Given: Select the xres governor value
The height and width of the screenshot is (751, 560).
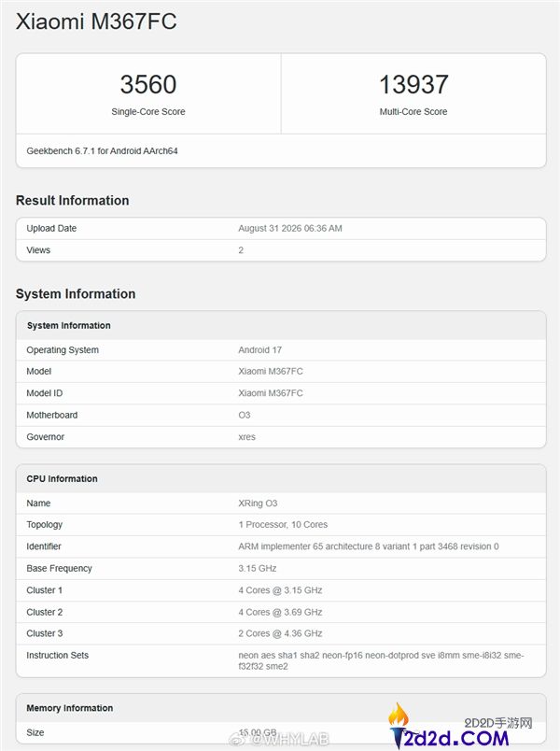Looking at the screenshot, I should pyautogui.click(x=247, y=437).
